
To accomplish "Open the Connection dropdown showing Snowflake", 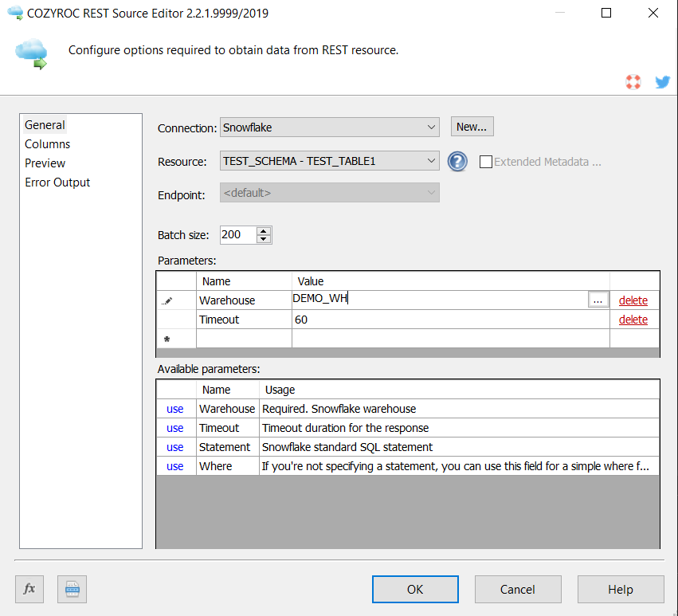I will pos(330,128).
